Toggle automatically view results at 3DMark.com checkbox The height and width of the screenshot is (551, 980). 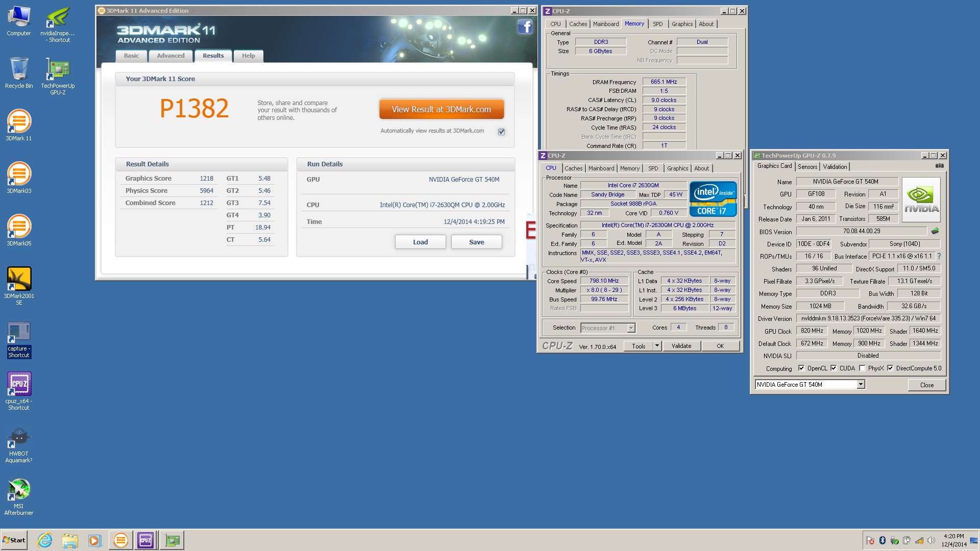501,132
